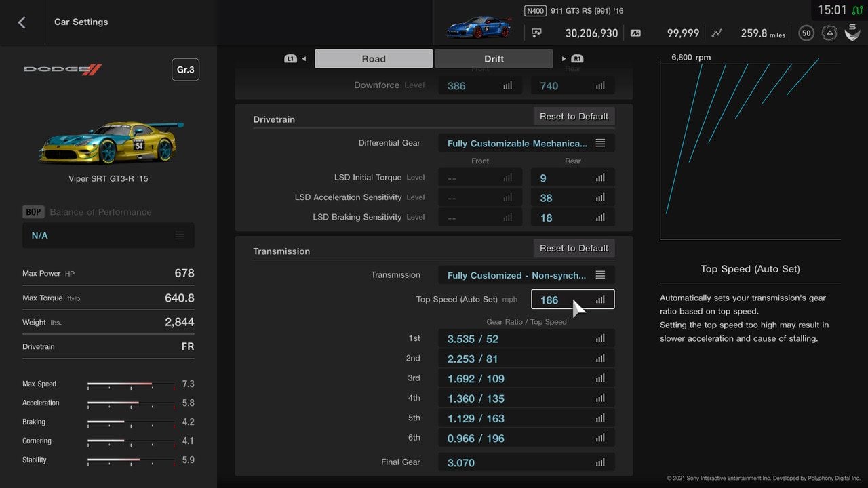Reset Transmission settings to default
Image resolution: width=868 pixels, height=488 pixels.
click(574, 248)
